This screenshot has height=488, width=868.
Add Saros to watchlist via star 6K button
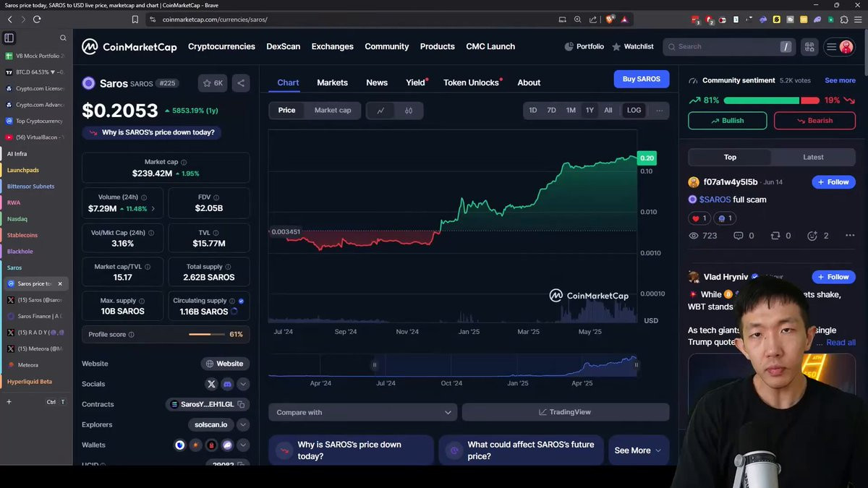213,83
